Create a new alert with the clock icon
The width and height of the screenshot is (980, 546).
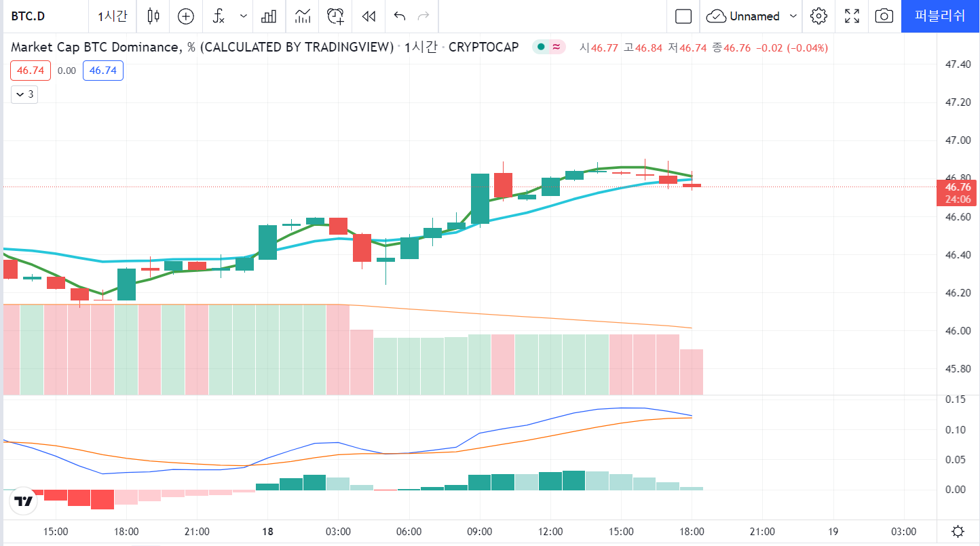[335, 16]
